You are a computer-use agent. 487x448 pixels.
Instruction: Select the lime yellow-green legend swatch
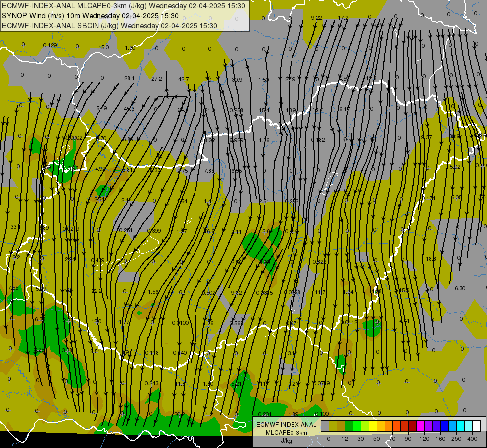click(x=365, y=426)
